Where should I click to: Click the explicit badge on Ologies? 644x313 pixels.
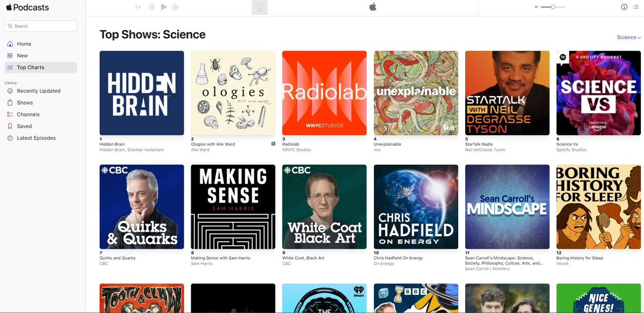tap(273, 144)
